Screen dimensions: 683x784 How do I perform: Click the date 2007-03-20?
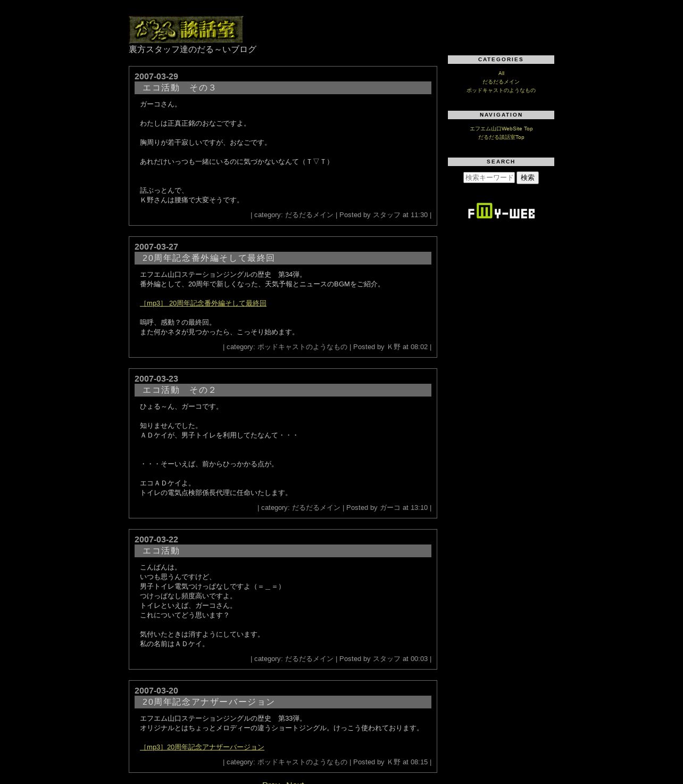[156, 691]
